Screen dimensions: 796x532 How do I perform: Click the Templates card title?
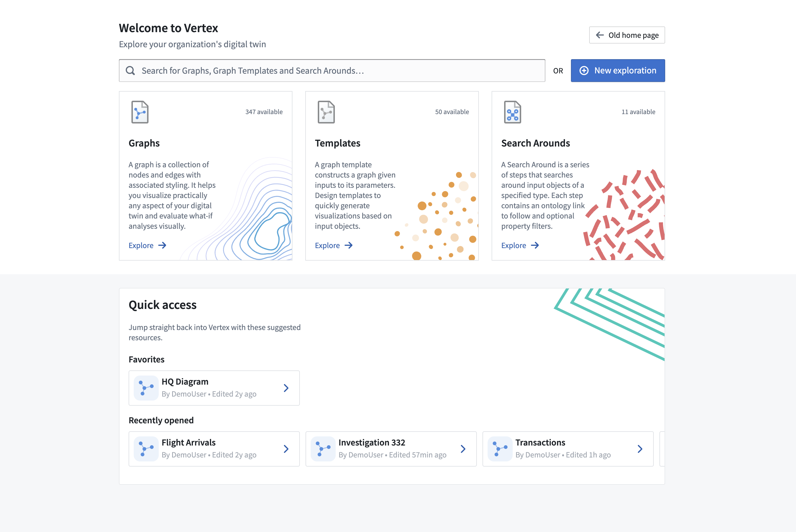click(338, 143)
